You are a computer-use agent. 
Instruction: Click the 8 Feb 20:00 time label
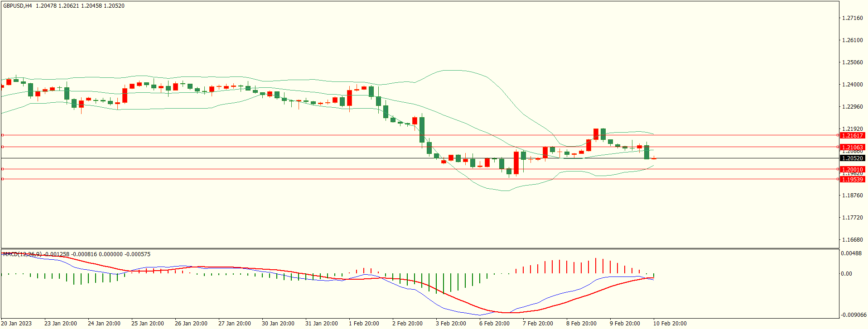(x=582, y=323)
